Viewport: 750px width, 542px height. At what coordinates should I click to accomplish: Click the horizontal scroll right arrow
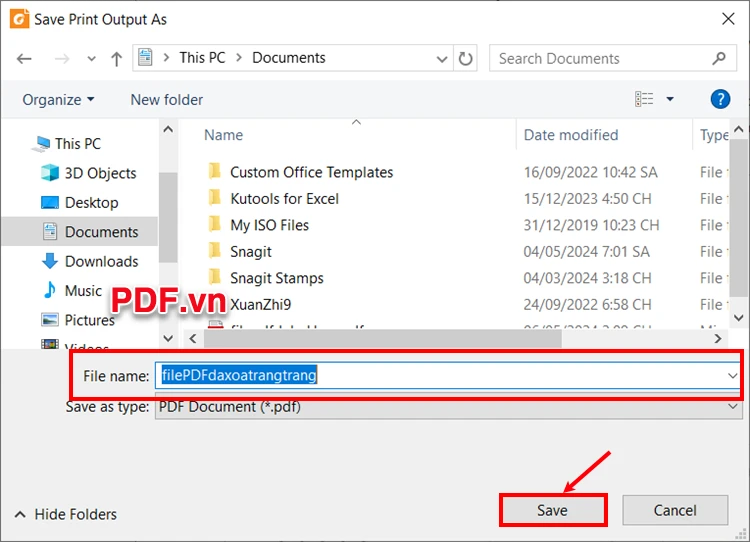click(x=717, y=339)
